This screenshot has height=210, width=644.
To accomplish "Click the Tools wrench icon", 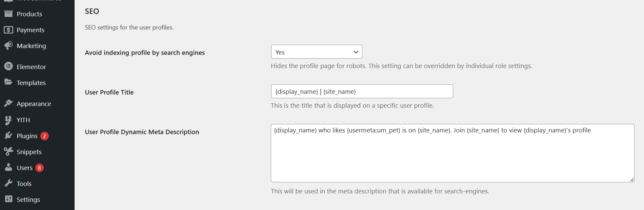I will tap(8, 183).
